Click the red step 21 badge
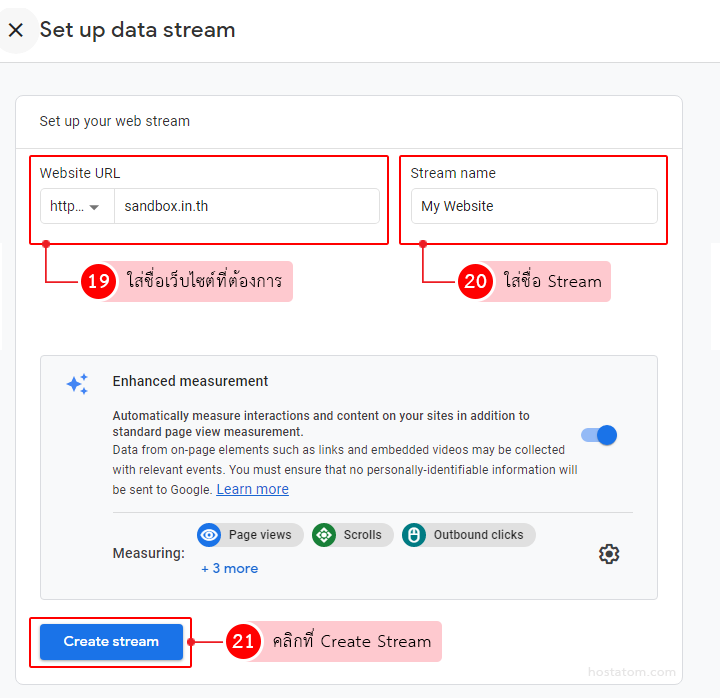The image size is (720, 700). 243,641
